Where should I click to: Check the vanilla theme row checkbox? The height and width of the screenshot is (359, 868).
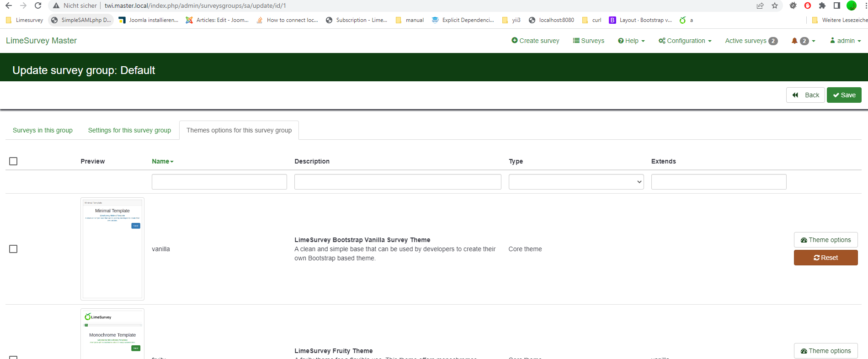13,249
